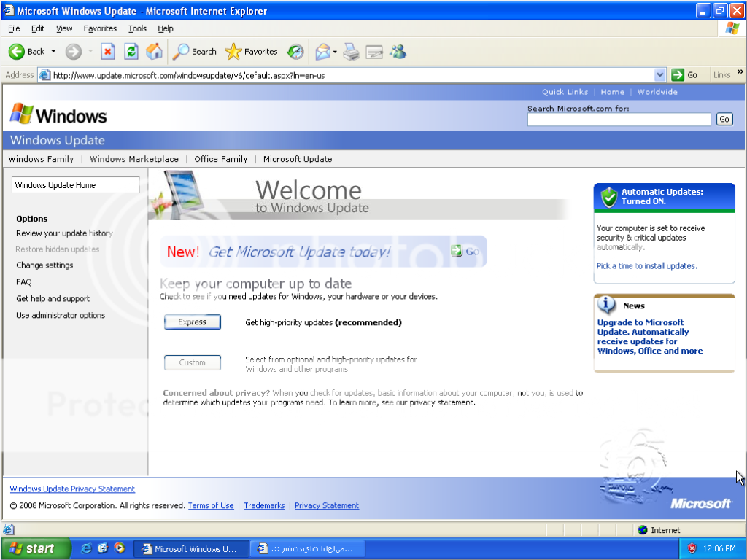The width and height of the screenshot is (747, 560).
Task: Open Upgrade to Microsoft Update news link
Action: 650,336
